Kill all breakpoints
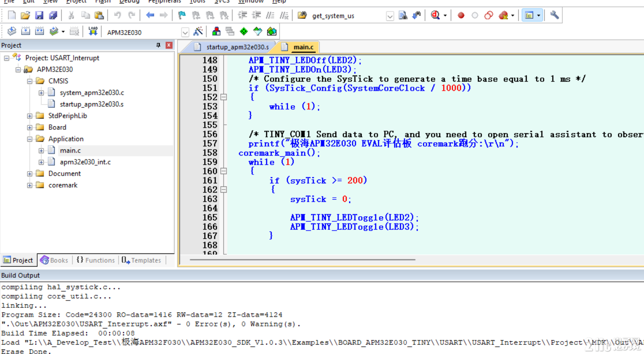644x354 pixels. click(x=503, y=15)
